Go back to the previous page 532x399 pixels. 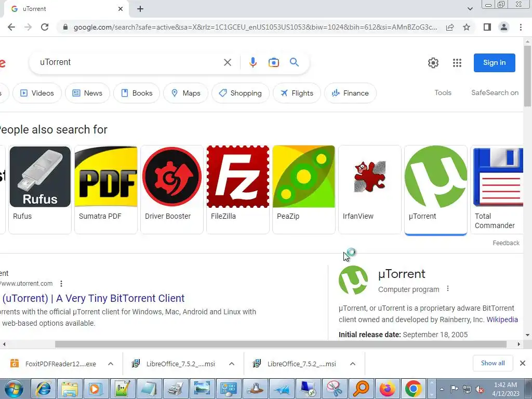click(11, 27)
